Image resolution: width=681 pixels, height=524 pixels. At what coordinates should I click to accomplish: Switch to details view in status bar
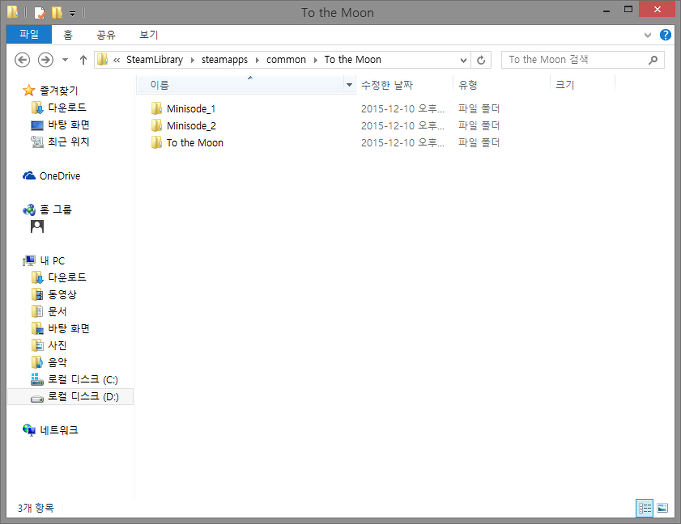coord(645,508)
